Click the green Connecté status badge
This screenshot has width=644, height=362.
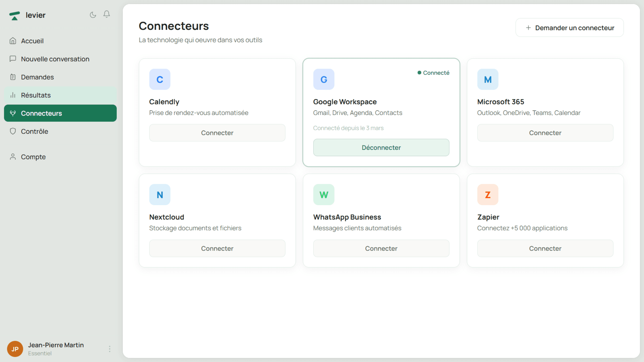(x=433, y=73)
